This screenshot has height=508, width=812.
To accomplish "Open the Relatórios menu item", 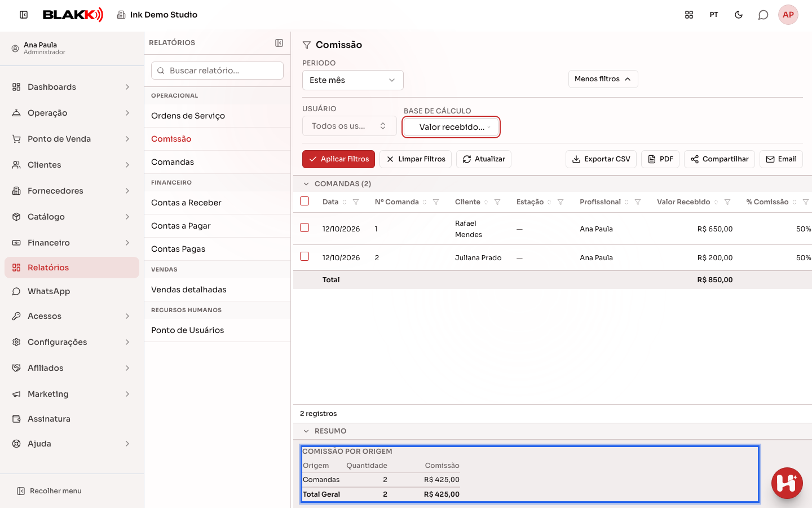I will coord(72,268).
